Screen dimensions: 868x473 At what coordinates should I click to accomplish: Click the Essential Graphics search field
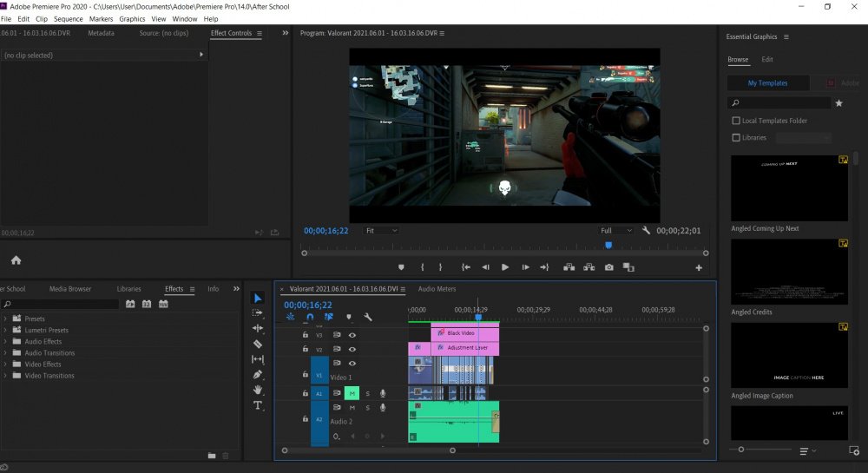pos(779,103)
